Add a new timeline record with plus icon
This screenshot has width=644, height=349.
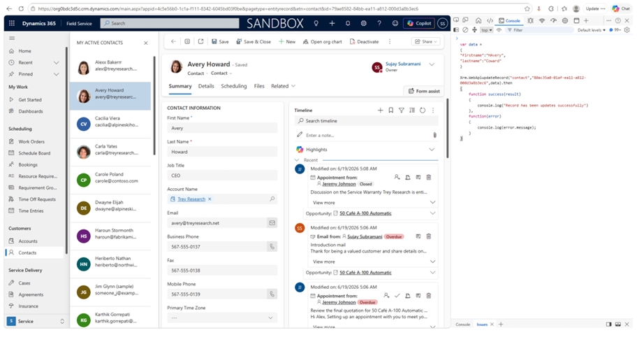(380, 111)
